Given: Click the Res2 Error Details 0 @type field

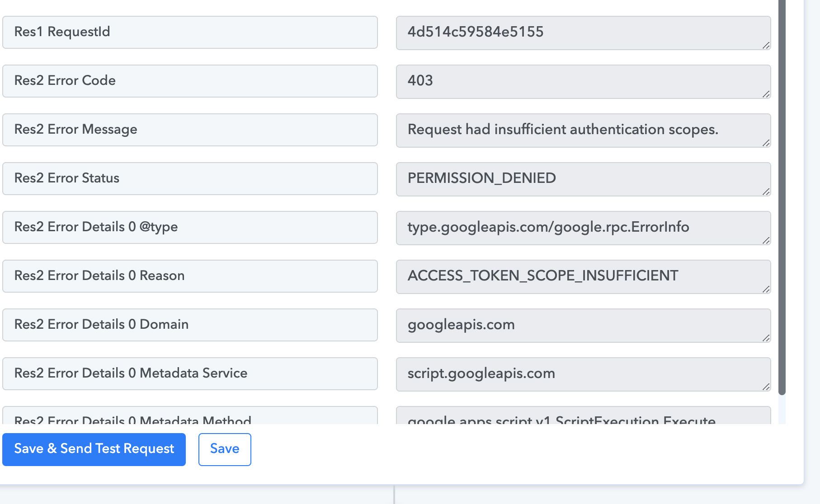Looking at the screenshot, I should (190, 228).
